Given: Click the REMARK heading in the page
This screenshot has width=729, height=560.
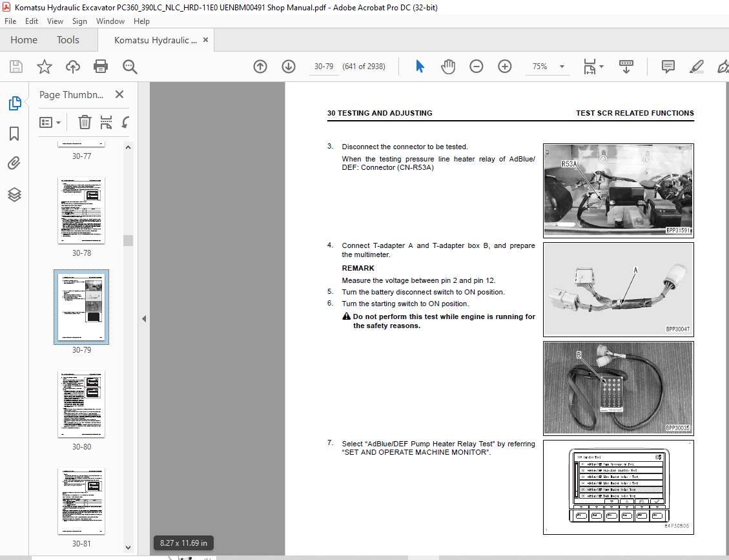Looking at the screenshot, I should click(x=358, y=268).
